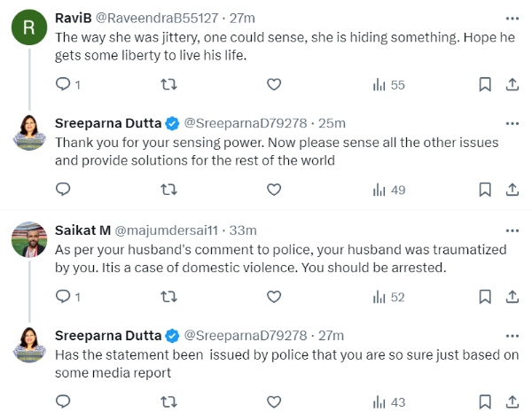This screenshot has height=420, width=532.
Task: Share Saikat M's tweet
Action: pos(512,297)
